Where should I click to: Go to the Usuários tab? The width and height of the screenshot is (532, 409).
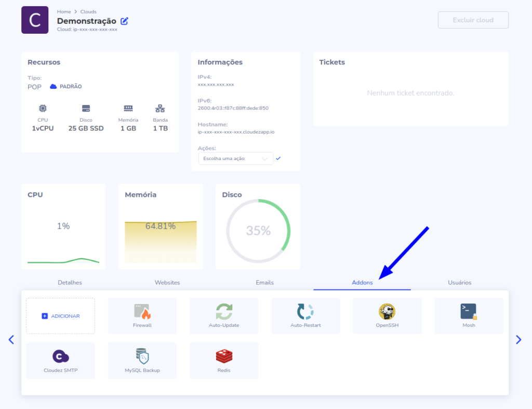click(x=459, y=283)
